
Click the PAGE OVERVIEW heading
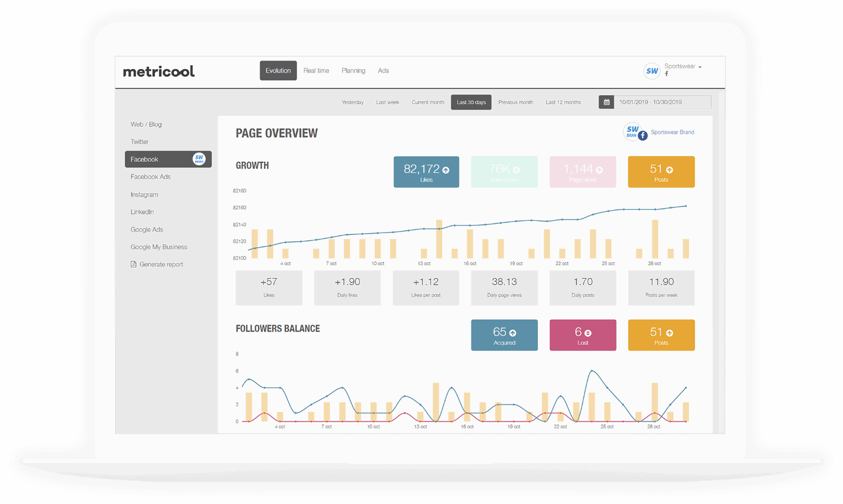click(277, 133)
